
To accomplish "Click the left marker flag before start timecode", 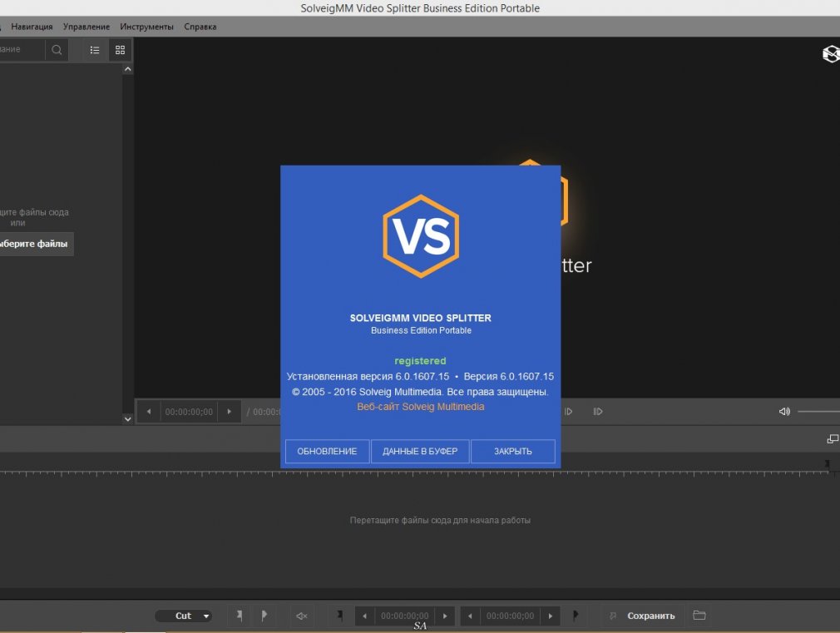I will [x=339, y=616].
